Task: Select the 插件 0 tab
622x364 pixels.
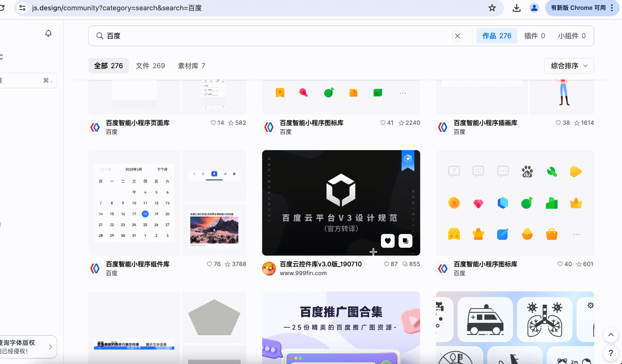Action: [534, 36]
